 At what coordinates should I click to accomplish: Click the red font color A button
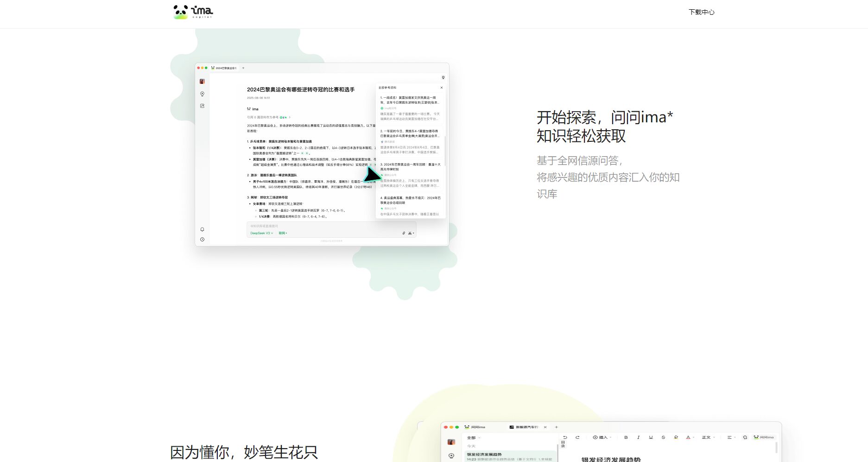pyautogui.click(x=688, y=437)
